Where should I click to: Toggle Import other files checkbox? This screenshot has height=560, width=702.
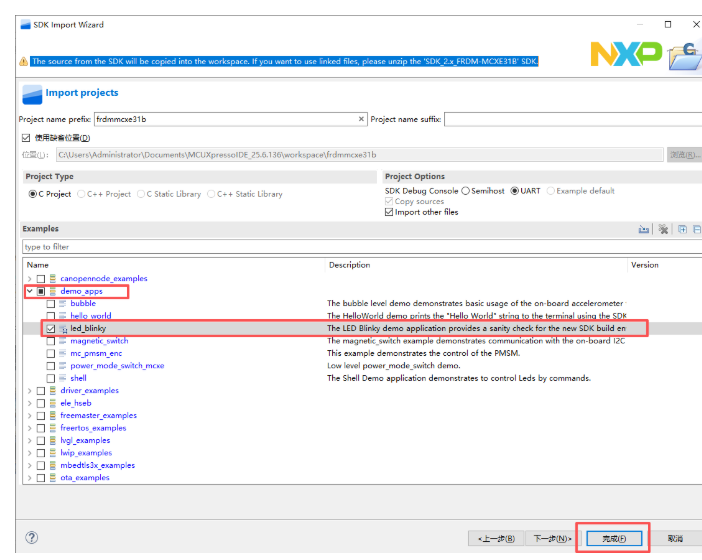[389, 212]
